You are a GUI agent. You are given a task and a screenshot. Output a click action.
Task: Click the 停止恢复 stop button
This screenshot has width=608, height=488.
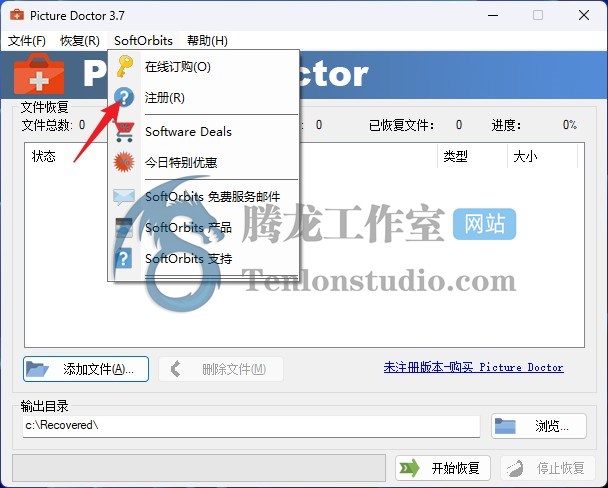[x=548, y=468]
